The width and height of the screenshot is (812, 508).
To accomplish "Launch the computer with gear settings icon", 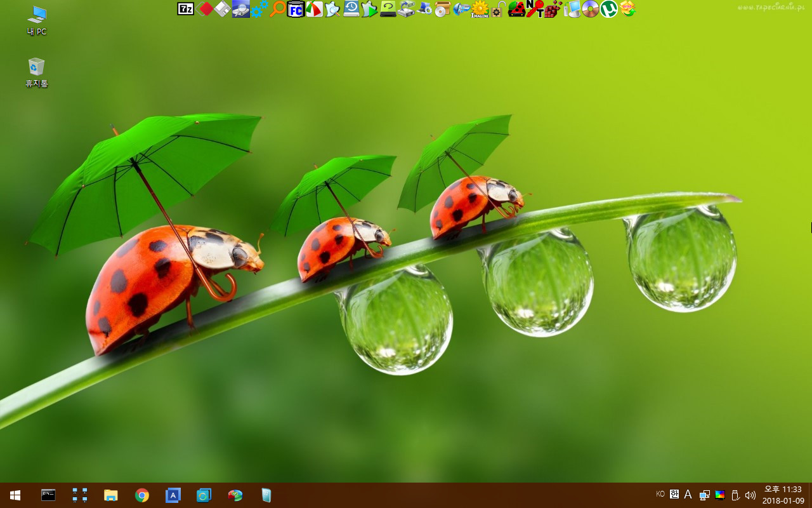I will pos(425,9).
